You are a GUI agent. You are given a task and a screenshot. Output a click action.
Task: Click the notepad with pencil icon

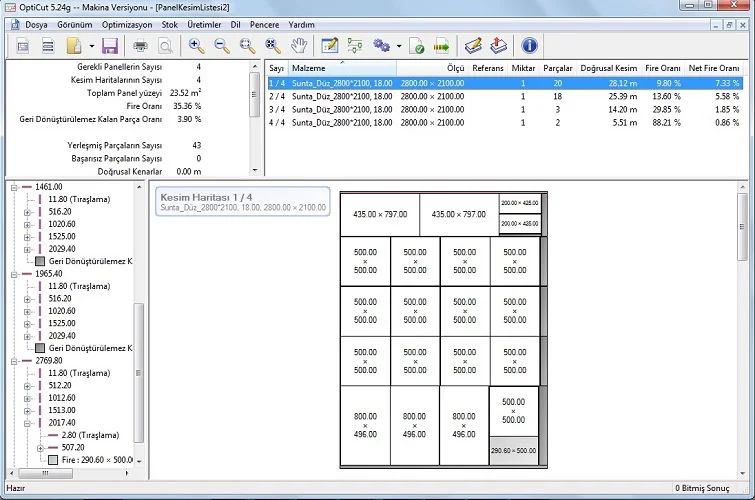(x=329, y=46)
